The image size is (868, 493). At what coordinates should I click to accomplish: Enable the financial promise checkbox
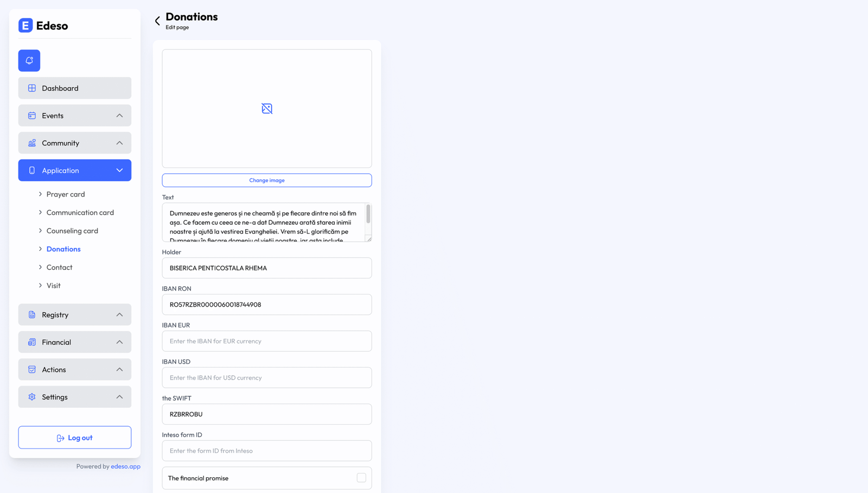click(361, 478)
